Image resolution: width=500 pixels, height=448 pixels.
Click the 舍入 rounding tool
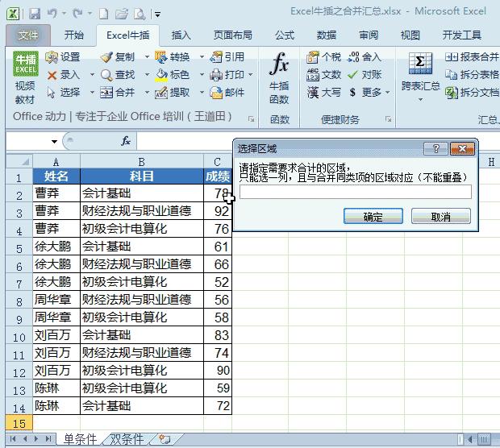[365, 57]
